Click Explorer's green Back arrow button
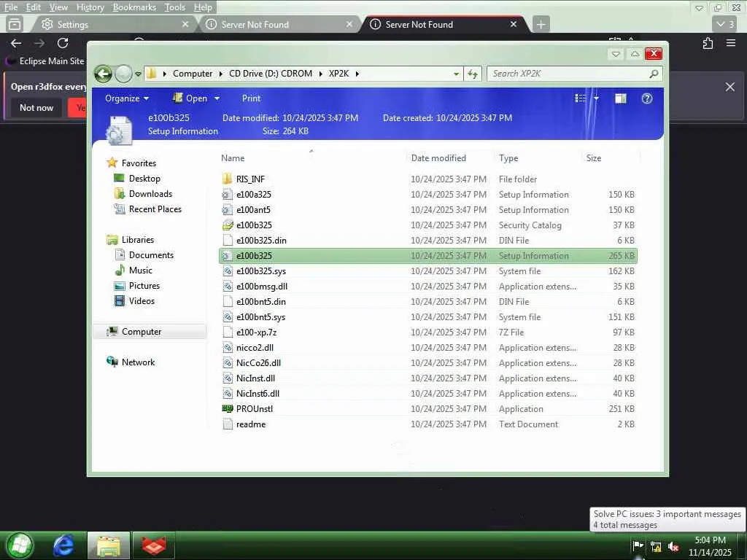 tap(103, 74)
